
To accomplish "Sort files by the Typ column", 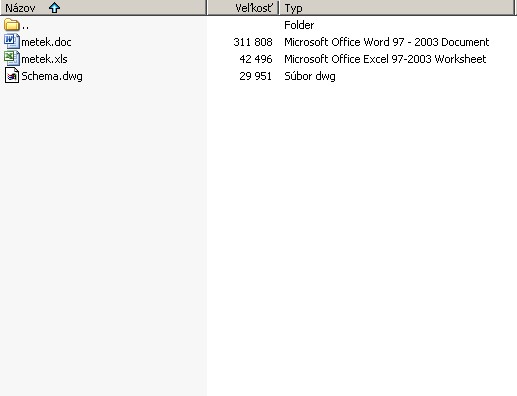I will [397, 8].
